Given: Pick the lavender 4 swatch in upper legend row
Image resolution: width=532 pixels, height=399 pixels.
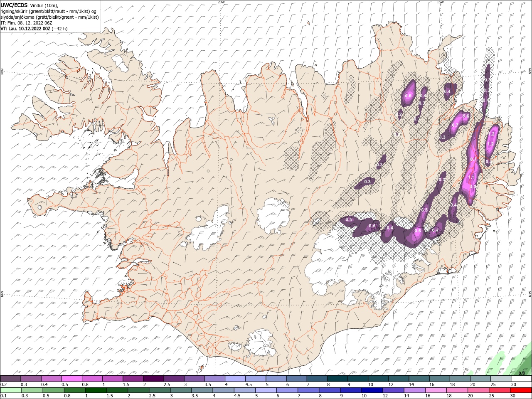Looking at the screenshot, I should (x=235, y=379).
